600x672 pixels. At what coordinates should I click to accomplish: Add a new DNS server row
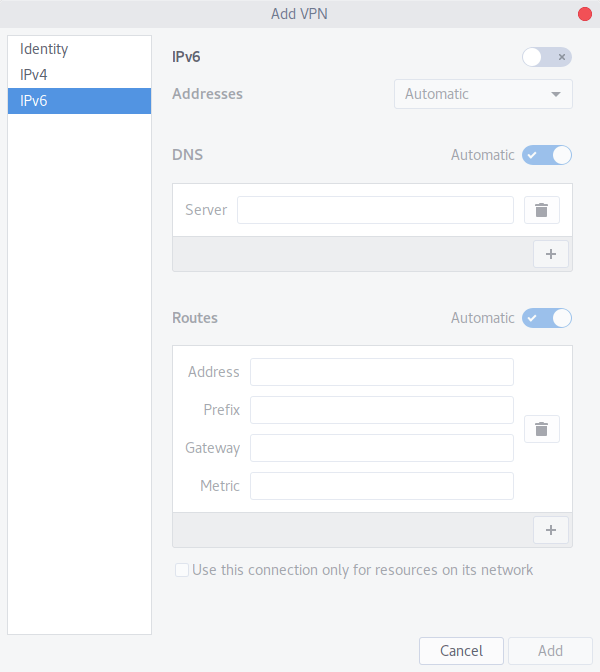(x=550, y=254)
